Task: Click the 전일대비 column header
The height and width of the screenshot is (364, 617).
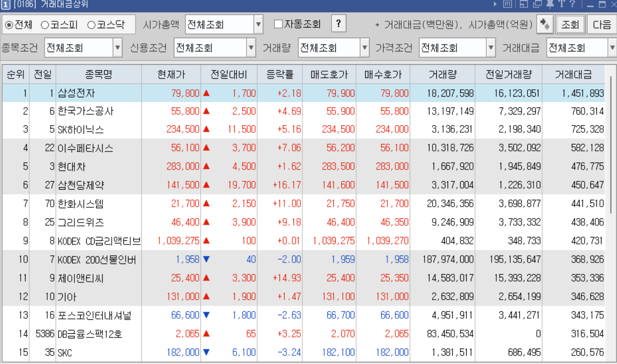Action: pyautogui.click(x=229, y=74)
